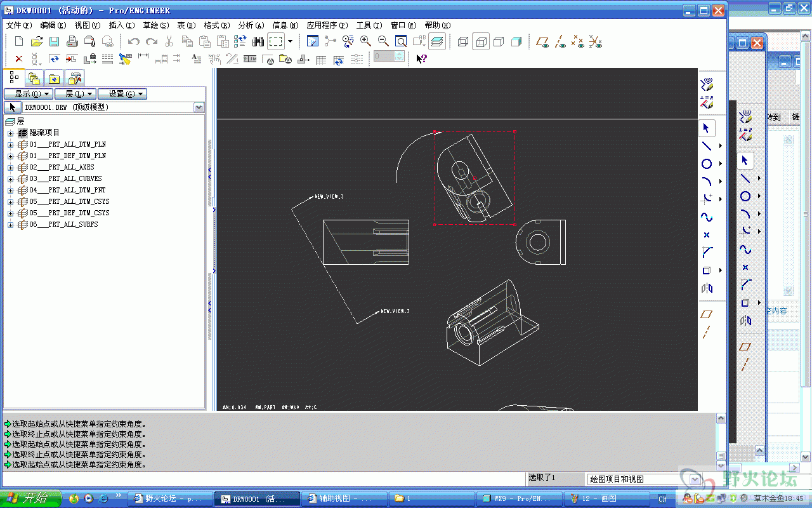Open the 文件 menu
812x508 pixels.
click(18, 25)
